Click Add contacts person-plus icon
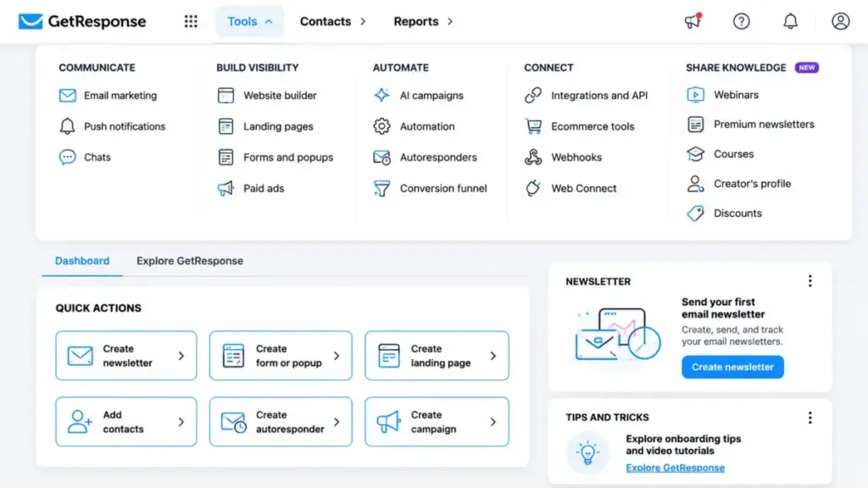This screenshot has width=868, height=488. tap(80, 422)
